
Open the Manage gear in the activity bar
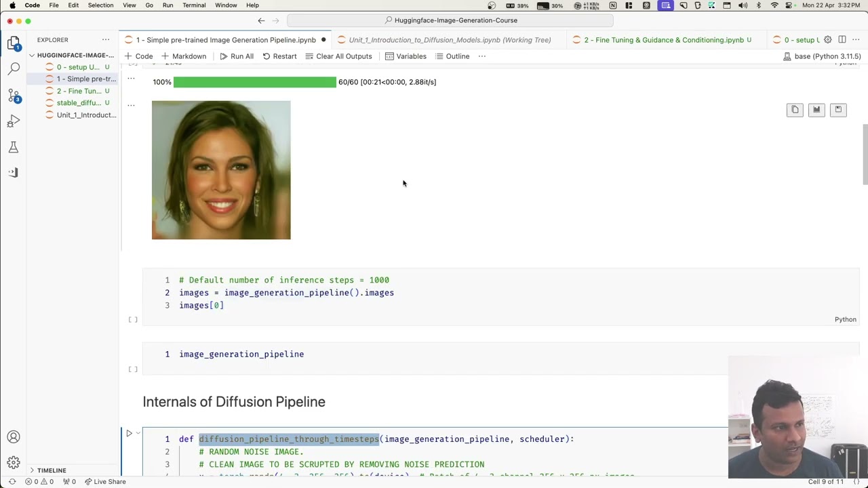click(14, 463)
